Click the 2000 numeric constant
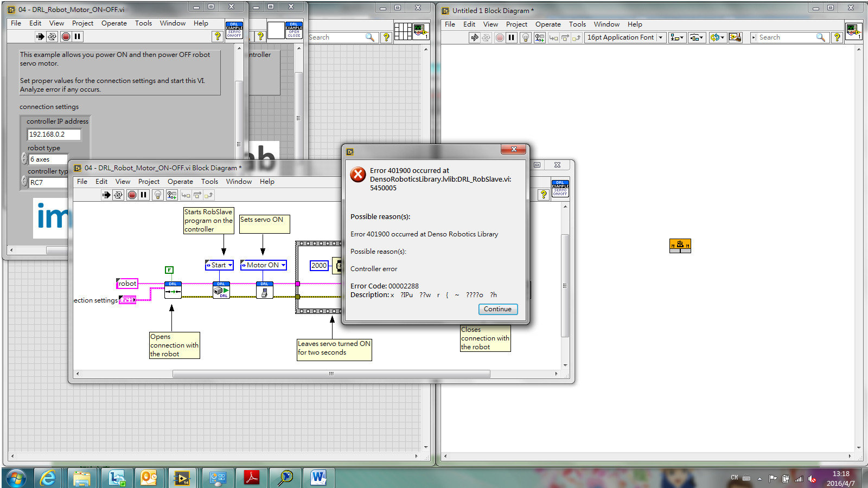Screen dimensions: 868x488 tap(319, 265)
